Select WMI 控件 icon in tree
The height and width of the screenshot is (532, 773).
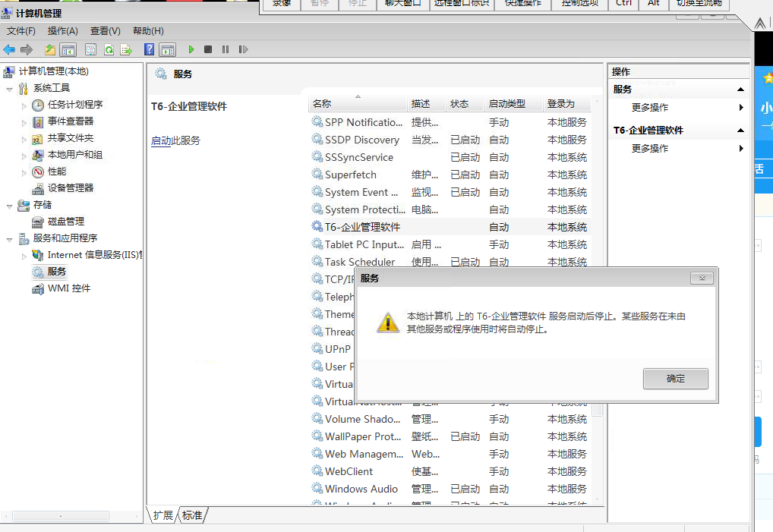tap(38, 288)
